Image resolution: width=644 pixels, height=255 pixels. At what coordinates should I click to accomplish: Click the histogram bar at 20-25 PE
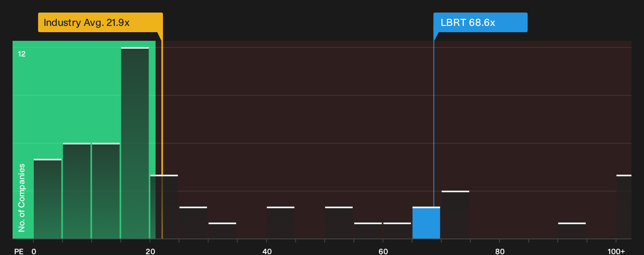164,207
